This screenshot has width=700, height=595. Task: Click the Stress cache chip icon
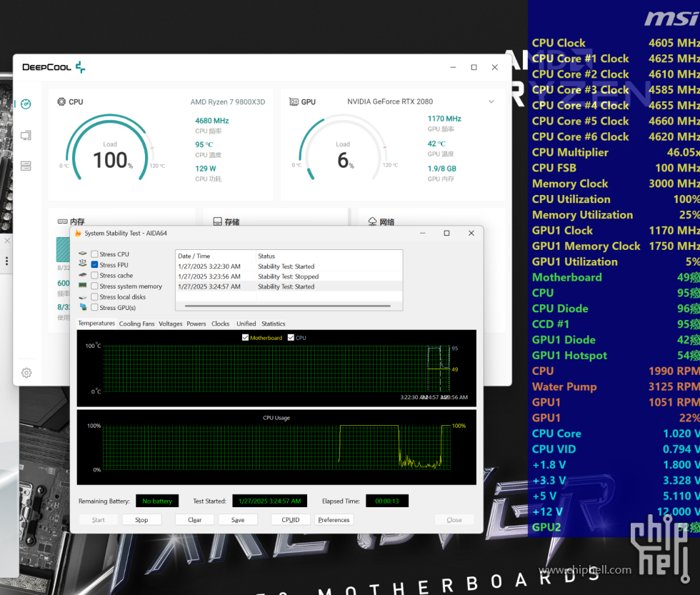pos(83,275)
